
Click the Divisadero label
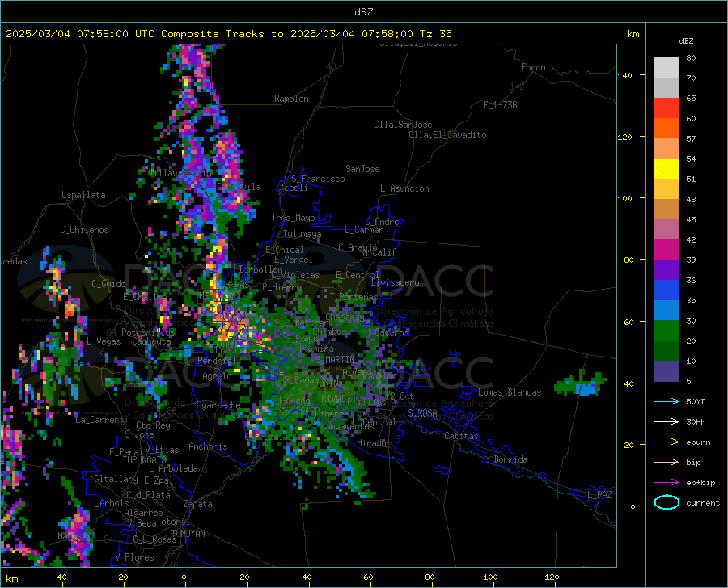coord(395,282)
